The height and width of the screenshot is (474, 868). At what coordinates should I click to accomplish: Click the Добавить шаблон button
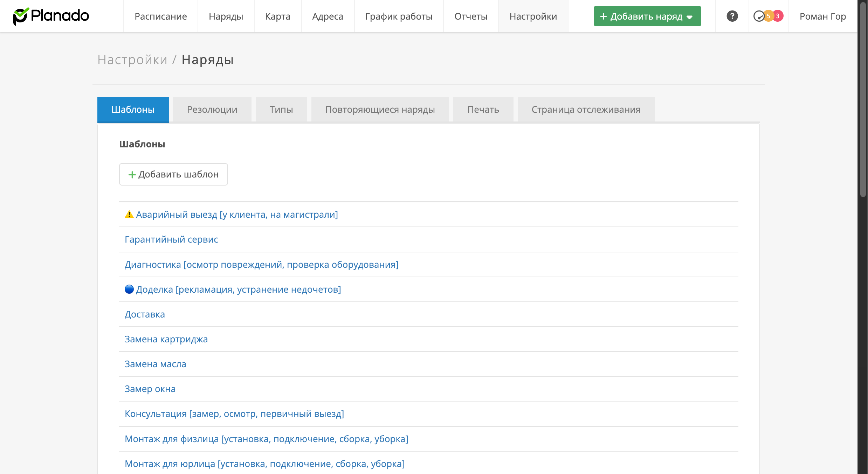[173, 174]
